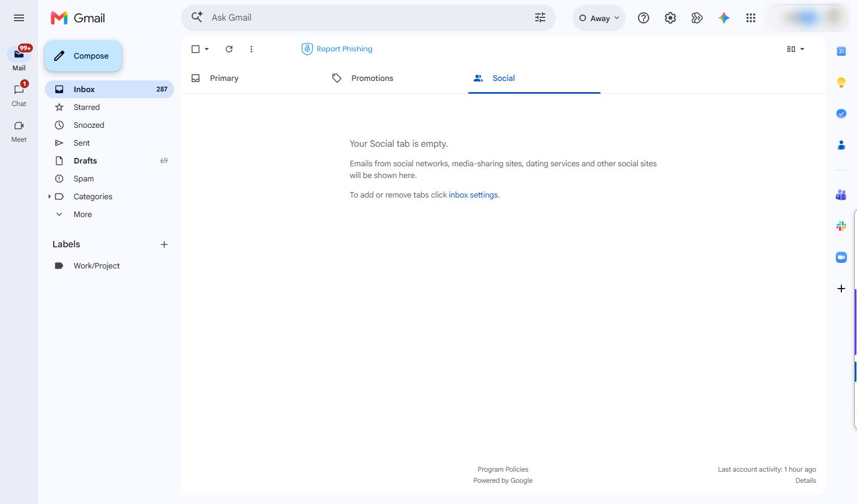Click the Compose button
This screenshot has width=857, height=504.
pyautogui.click(x=83, y=56)
